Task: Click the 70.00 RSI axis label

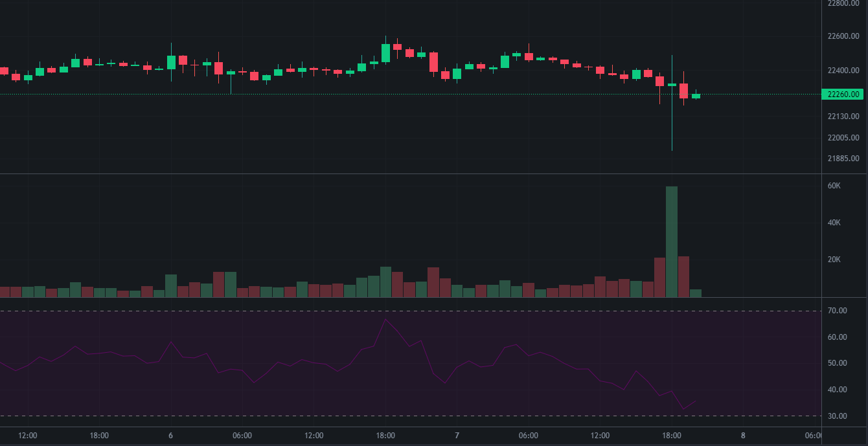Action: 838,311
